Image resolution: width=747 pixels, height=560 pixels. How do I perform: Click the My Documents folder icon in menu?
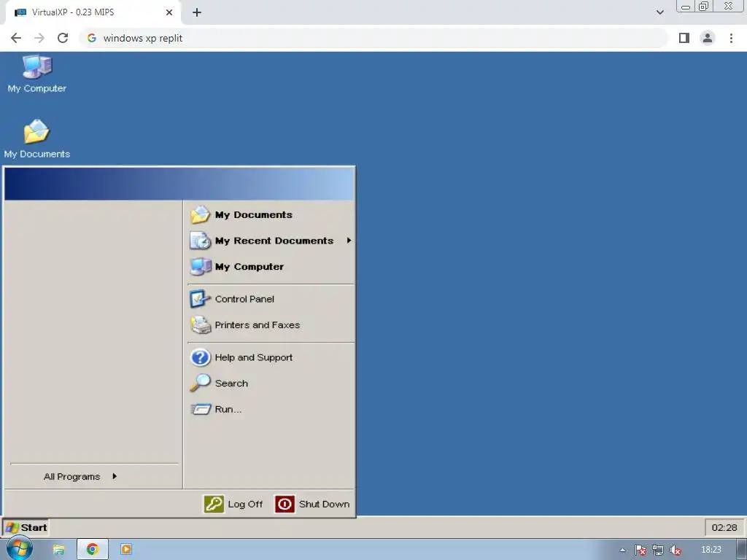[200, 215]
